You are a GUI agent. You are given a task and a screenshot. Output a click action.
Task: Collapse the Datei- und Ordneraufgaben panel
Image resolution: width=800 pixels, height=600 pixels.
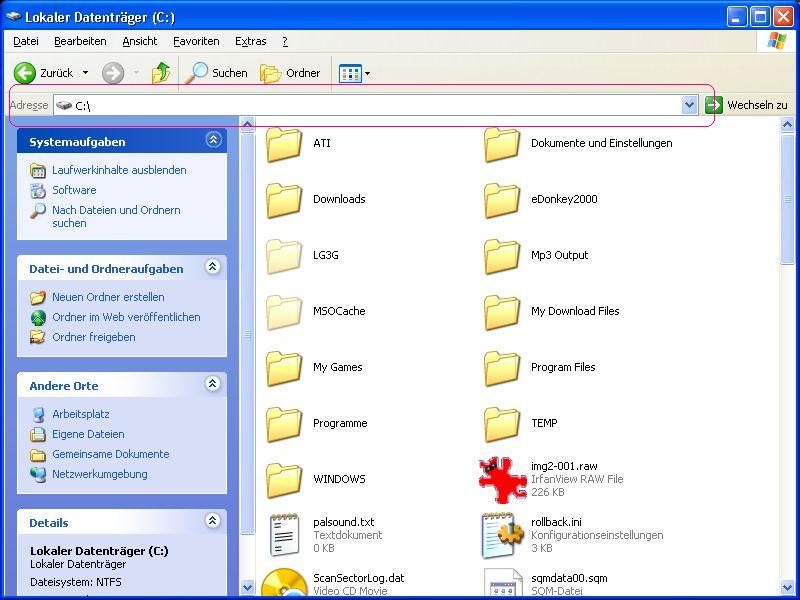(213, 267)
